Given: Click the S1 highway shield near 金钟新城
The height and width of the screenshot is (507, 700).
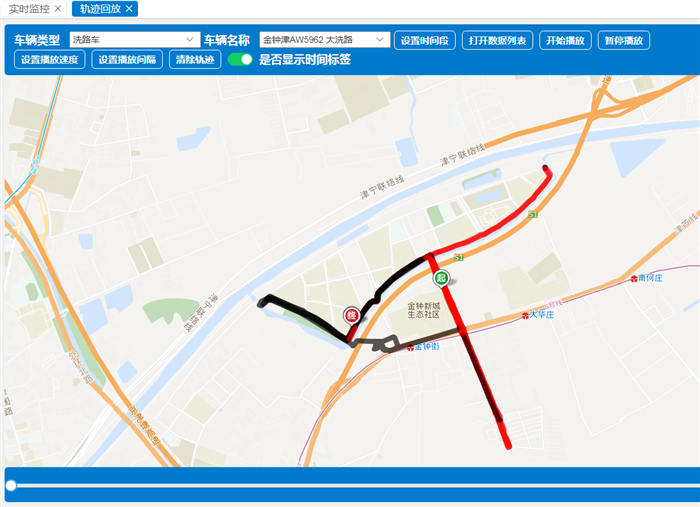Looking at the screenshot, I should 458,258.
